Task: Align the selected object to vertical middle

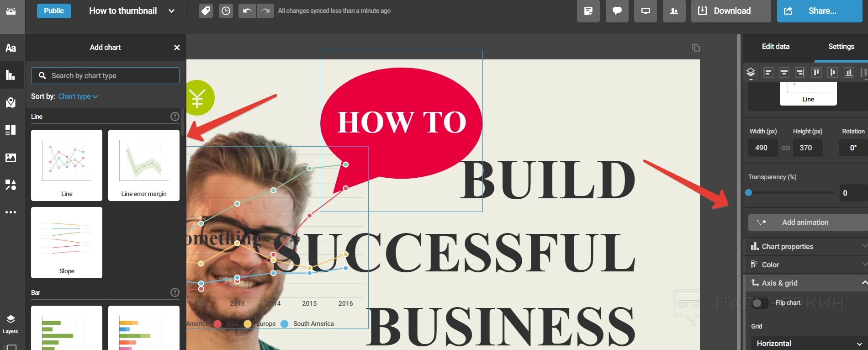Action: [x=833, y=72]
